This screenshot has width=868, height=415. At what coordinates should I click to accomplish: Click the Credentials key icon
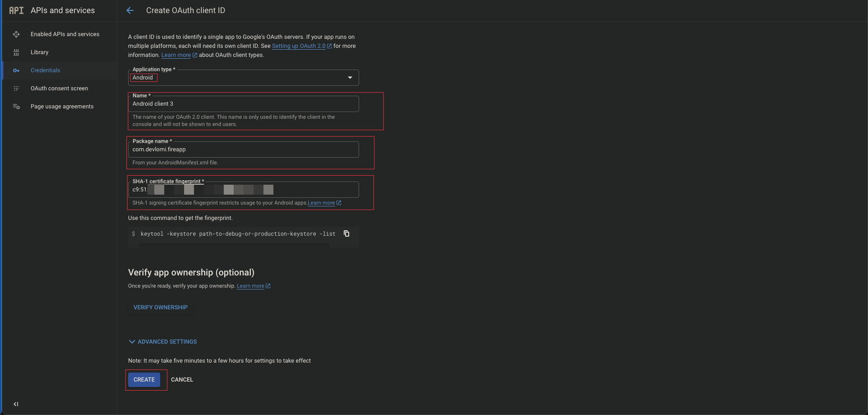click(x=16, y=70)
